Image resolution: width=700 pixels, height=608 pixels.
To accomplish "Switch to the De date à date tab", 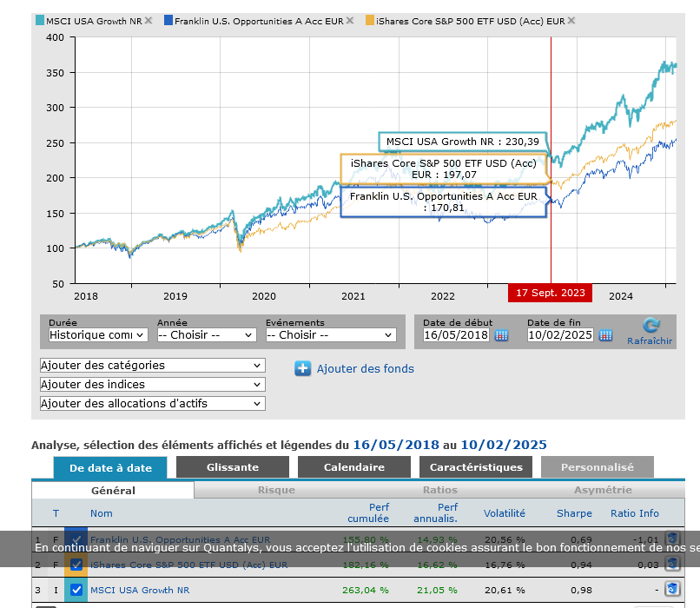I will (110, 468).
